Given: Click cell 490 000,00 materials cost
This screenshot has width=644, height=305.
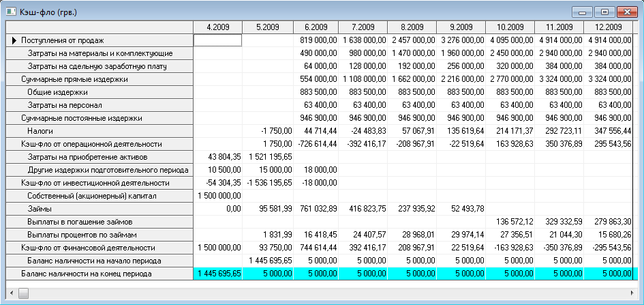Looking at the screenshot, I should click(x=316, y=53).
